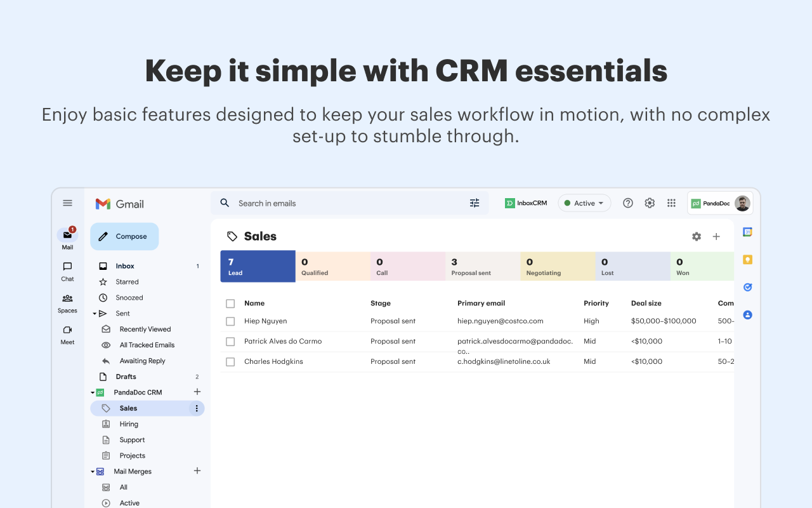Open the Help question mark icon

click(628, 203)
